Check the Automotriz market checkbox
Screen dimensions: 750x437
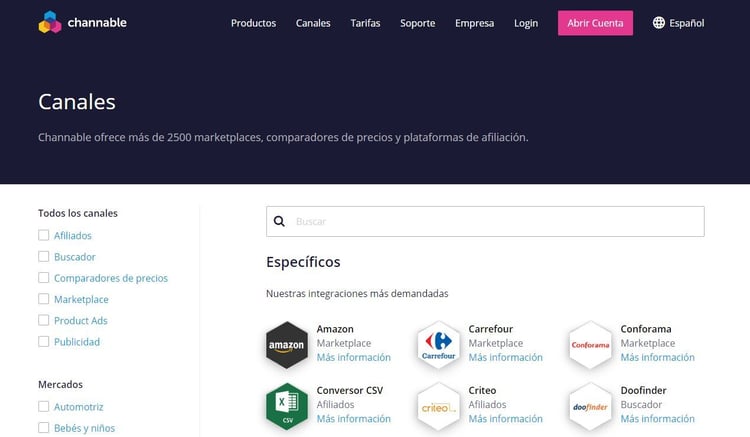[44, 406]
